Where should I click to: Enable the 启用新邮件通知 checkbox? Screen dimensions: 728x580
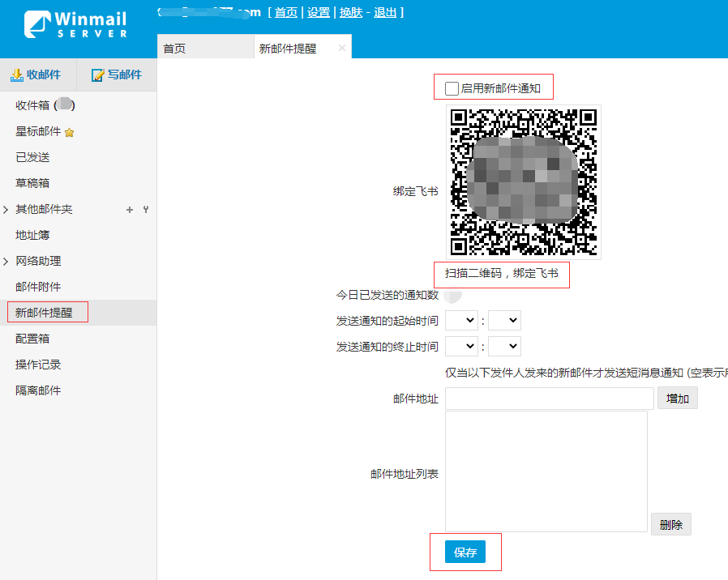[452, 88]
